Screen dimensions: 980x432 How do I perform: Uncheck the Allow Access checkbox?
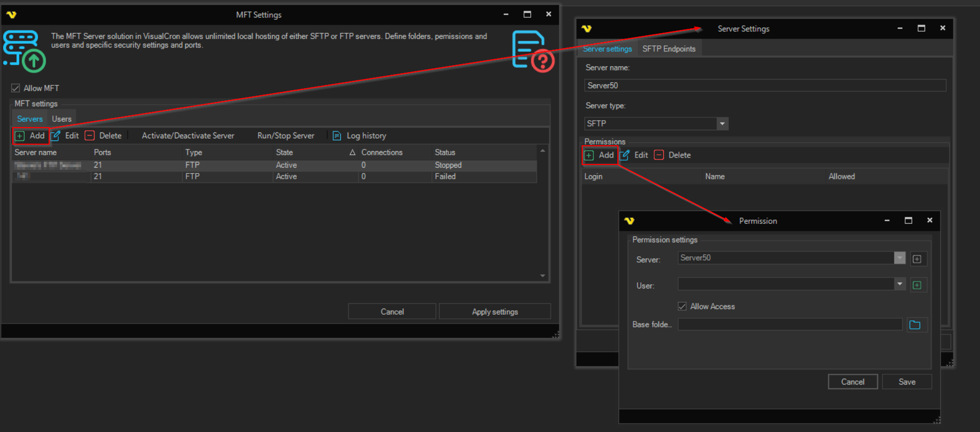click(682, 307)
